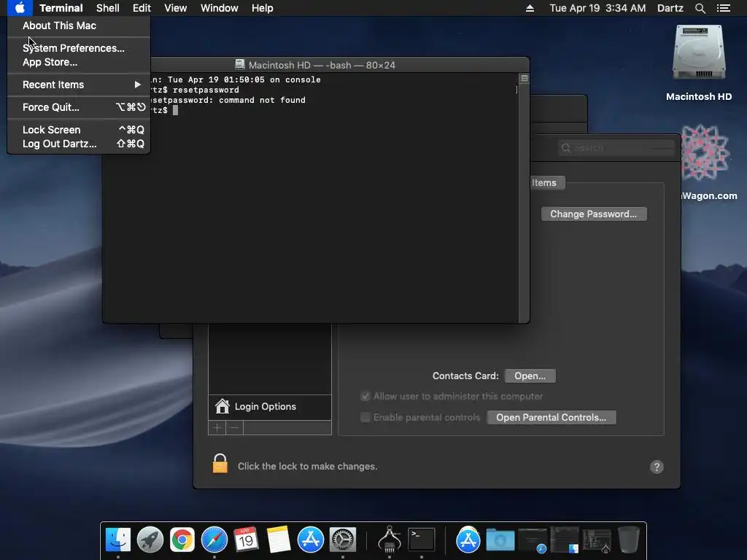Screen dimensions: 747x560
Task: Open the Apple menu icon
Action: (x=20, y=8)
